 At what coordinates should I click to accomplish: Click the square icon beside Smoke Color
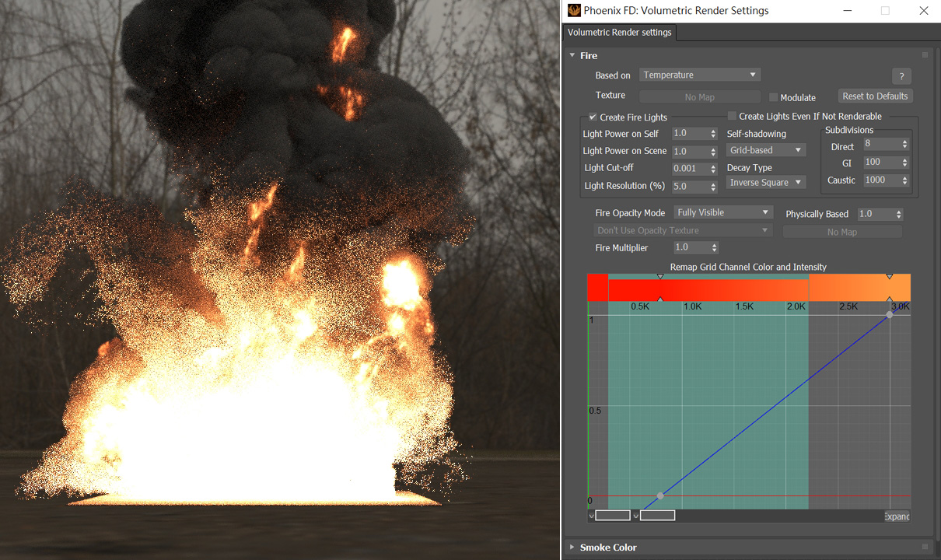(x=925, y=546)
